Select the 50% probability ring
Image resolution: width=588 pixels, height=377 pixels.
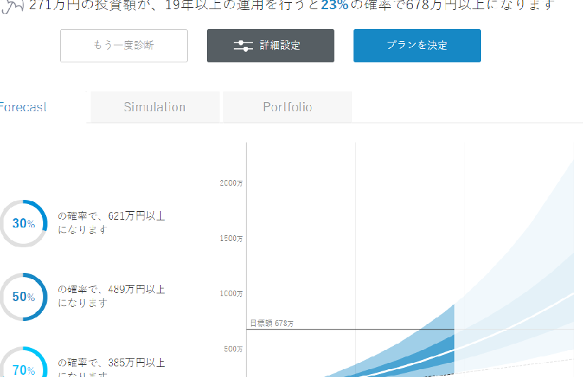[23, 297]
